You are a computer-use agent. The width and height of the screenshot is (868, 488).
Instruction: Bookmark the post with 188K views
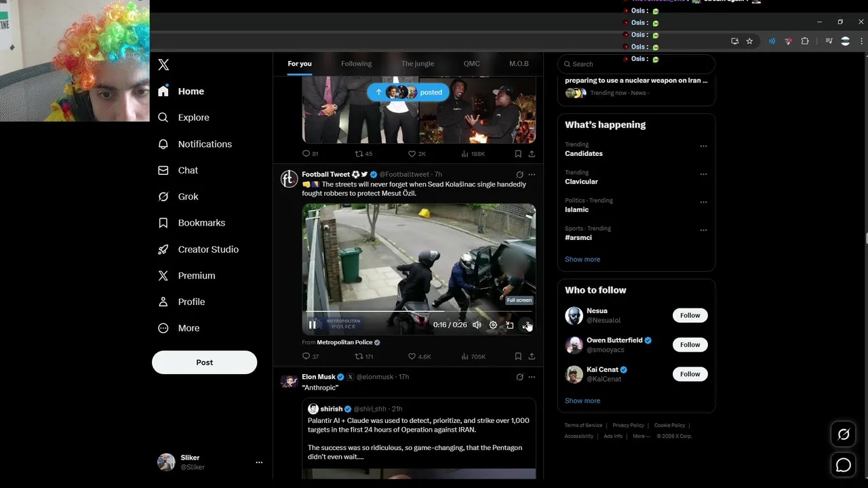point(518,154)
